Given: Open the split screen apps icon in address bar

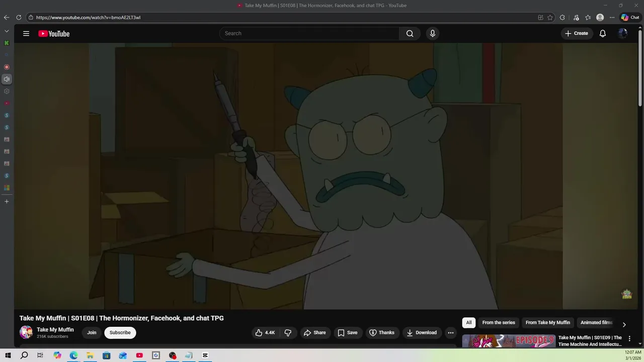Looking at the screenshot, I should 540,17.
